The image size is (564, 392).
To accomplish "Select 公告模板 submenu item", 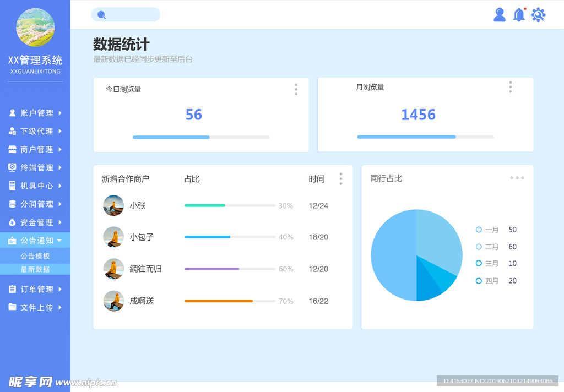I will coord(35,256).
